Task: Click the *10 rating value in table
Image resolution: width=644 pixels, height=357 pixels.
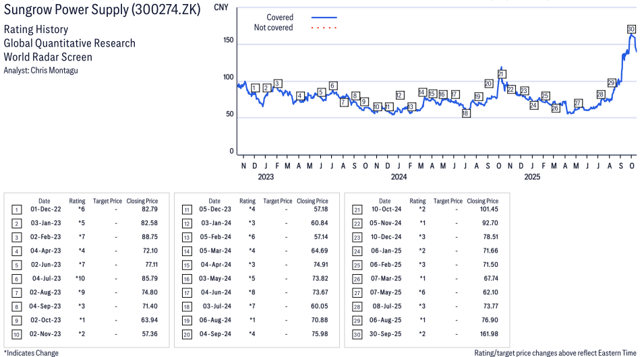Action: click(x=78, y=279)
